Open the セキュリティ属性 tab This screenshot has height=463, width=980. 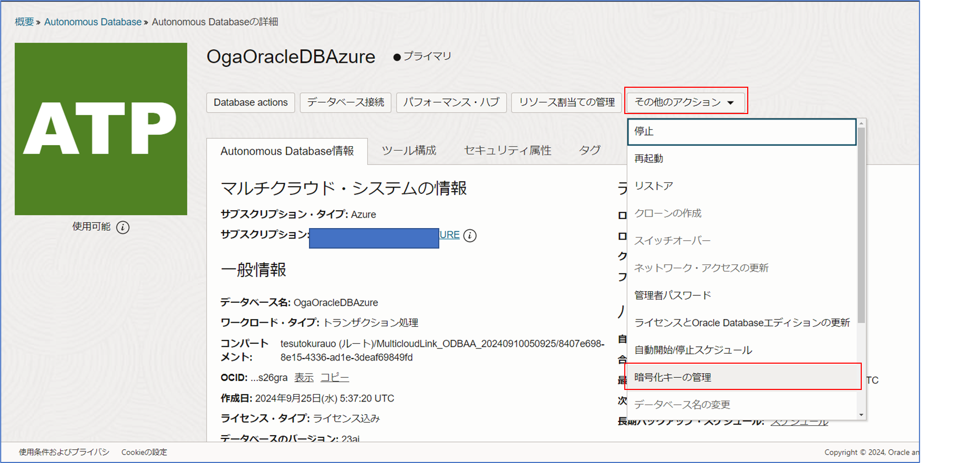[x=508, y=151]
